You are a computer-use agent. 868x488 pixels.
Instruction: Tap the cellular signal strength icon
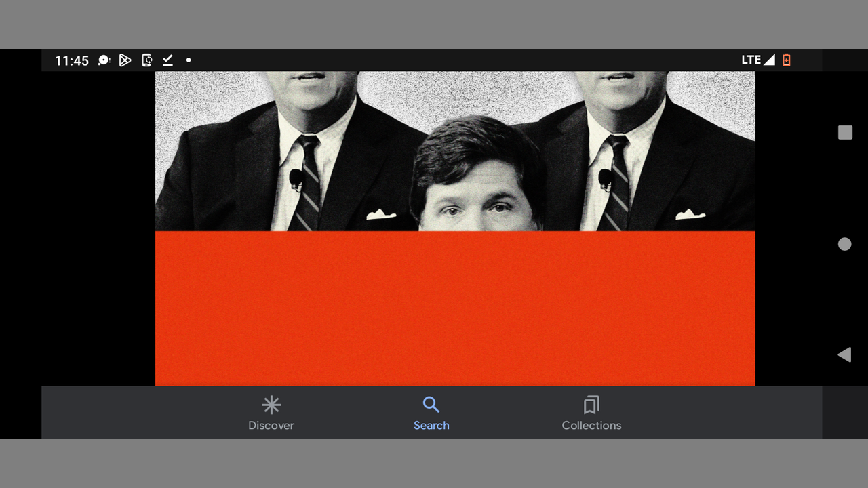click(769, 60)
